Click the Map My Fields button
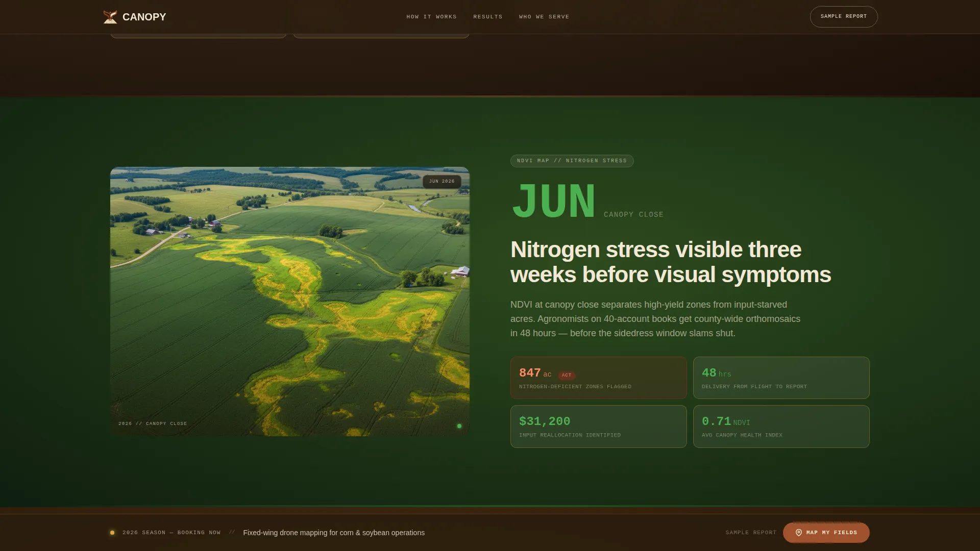The width and height of the screenshot is (980, 551). [826, 532]
